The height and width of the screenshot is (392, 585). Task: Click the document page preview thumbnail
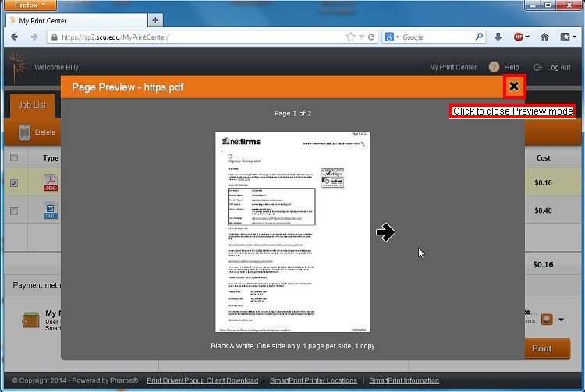point(292,231)
